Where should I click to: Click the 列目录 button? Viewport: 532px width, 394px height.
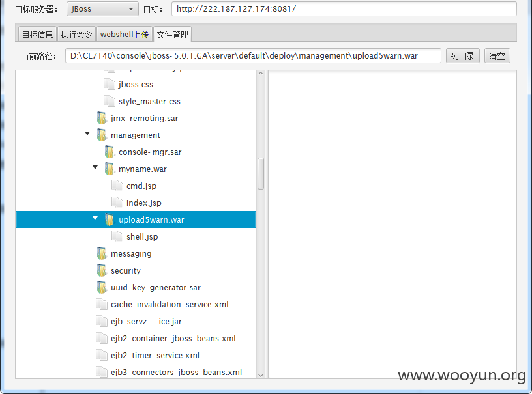pos(462,56)
